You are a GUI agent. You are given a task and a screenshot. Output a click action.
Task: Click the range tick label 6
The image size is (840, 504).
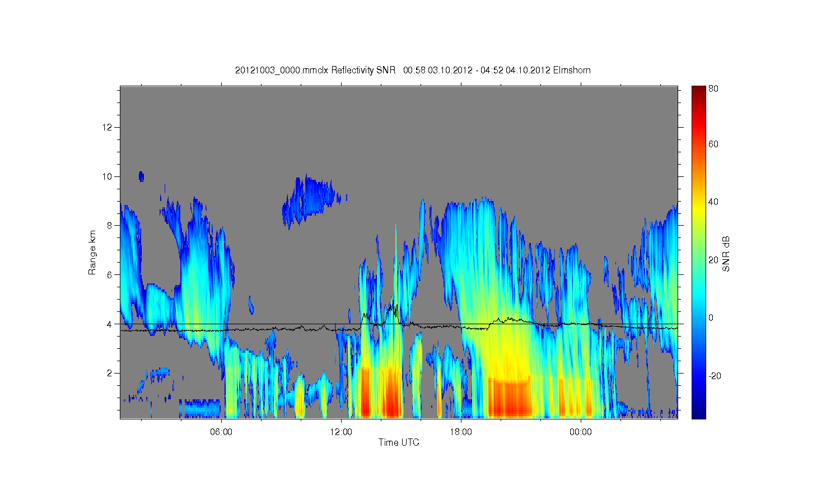110,275
